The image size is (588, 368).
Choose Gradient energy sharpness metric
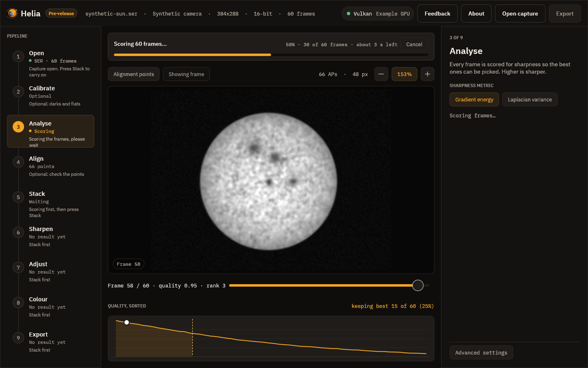[474, 99]
